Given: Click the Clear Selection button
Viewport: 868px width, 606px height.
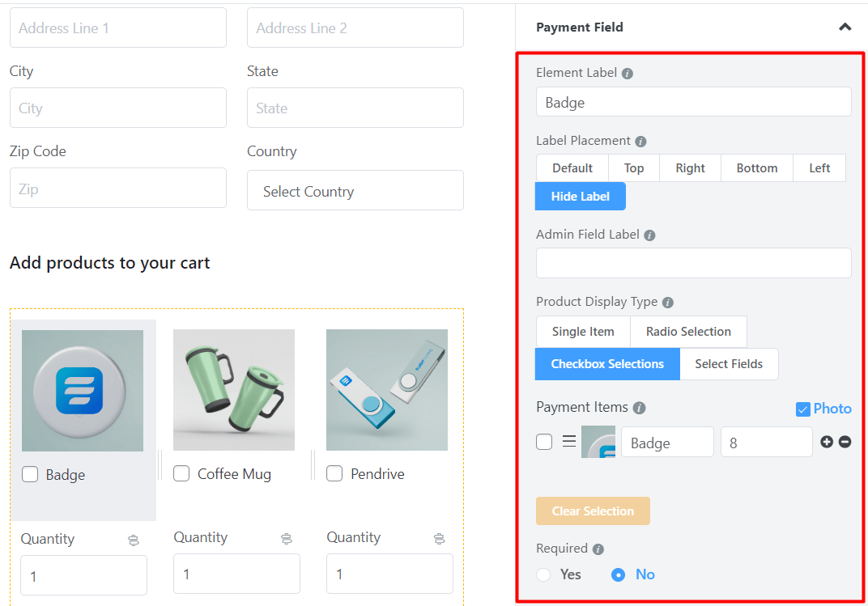Looking at the screenshot, I should (593, 511).
